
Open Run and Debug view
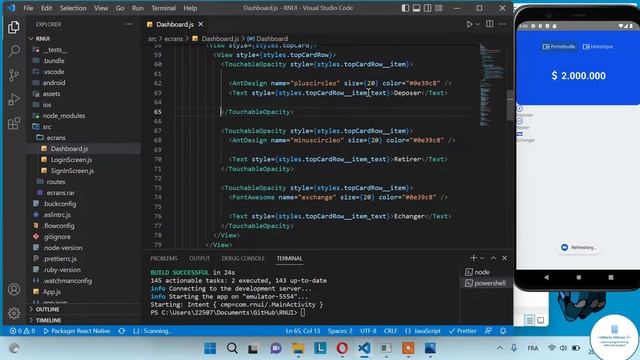click(14, 99)
